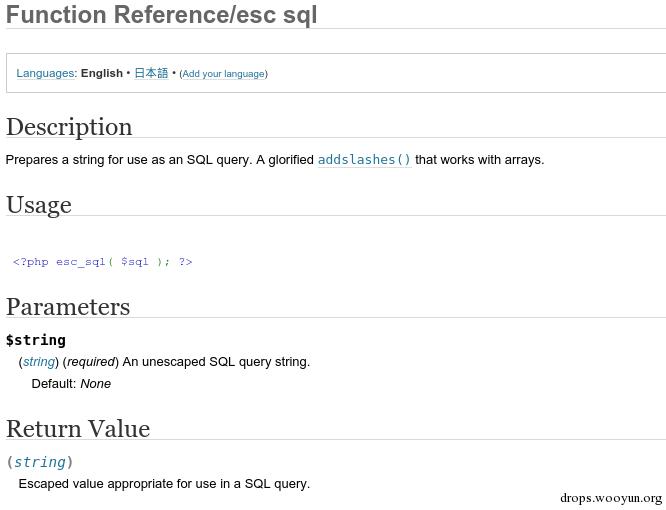Click the 'Escaped value appropriate' return description
666x510 pixels.
164,484
